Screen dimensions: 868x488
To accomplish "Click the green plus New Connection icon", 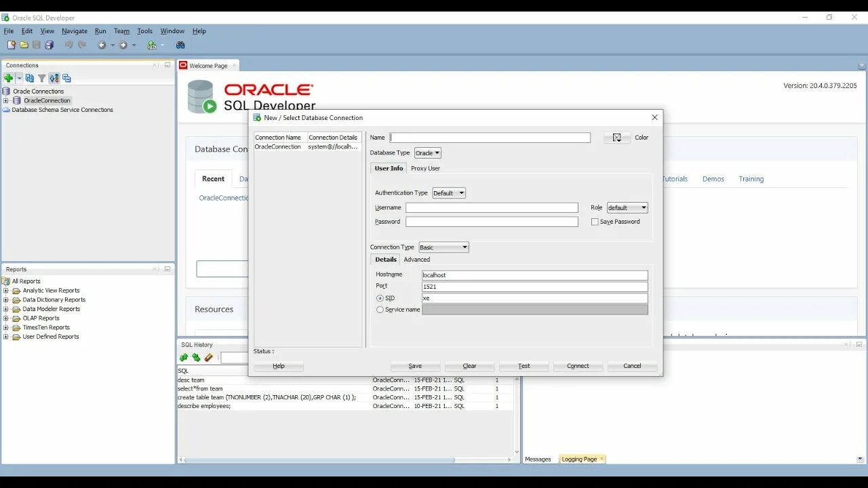I will click(9, 78).
